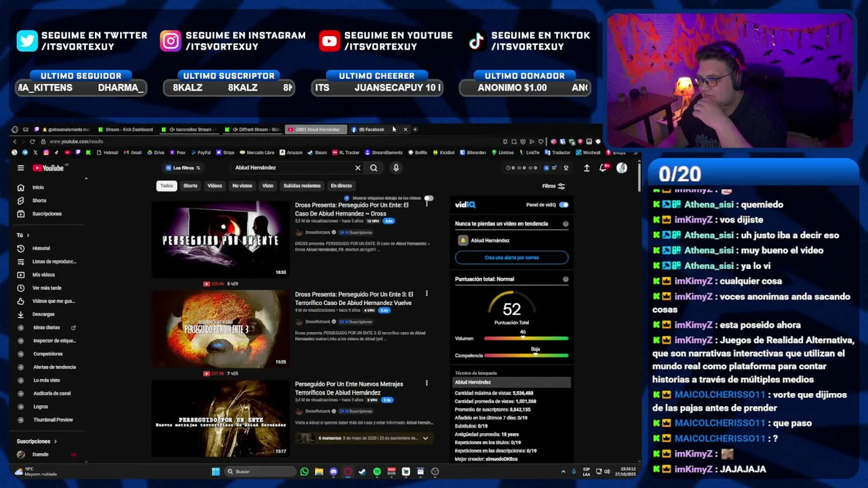Expand the Tú section chevron
868x488 pixels.
tap(27, 235)
